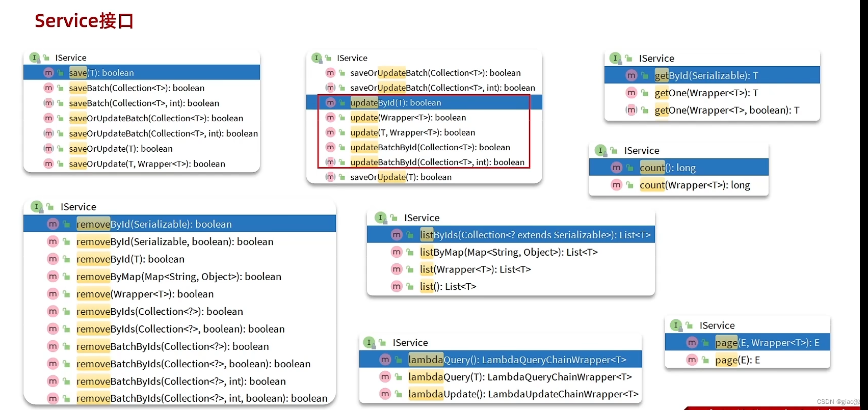The image size is (868, 410).
Task: Select getOne(Wrapper<T>, boolean): T
Action: (x=727, y=110)
